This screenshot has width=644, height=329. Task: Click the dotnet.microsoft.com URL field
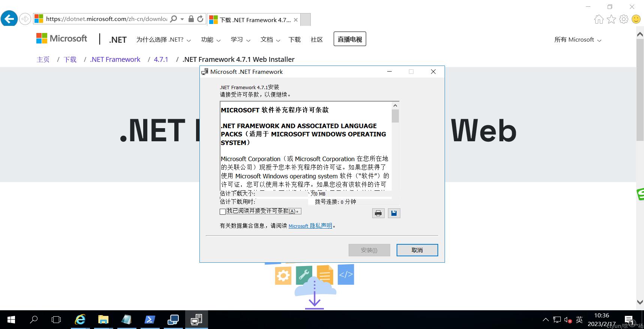pos(106,19)
